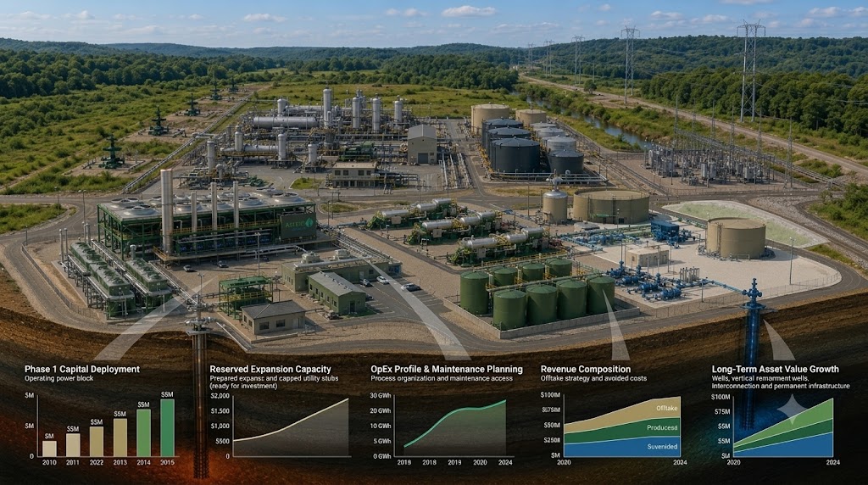This screenshot has height=485, width=868.
Task: Click the "2022" label under the bar chart
Action: coord(97,462)
